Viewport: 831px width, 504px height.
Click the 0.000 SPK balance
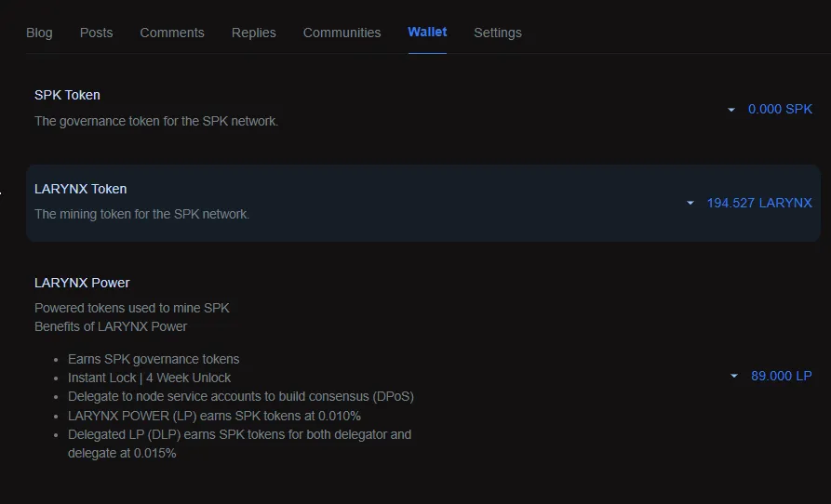tap(780, 109)
